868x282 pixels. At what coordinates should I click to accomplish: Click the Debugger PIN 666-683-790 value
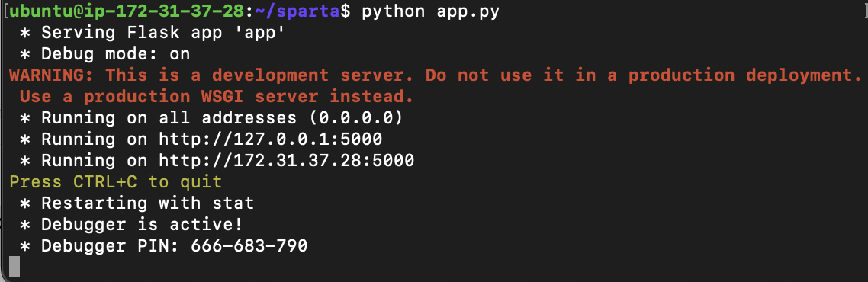pos(249,245)
